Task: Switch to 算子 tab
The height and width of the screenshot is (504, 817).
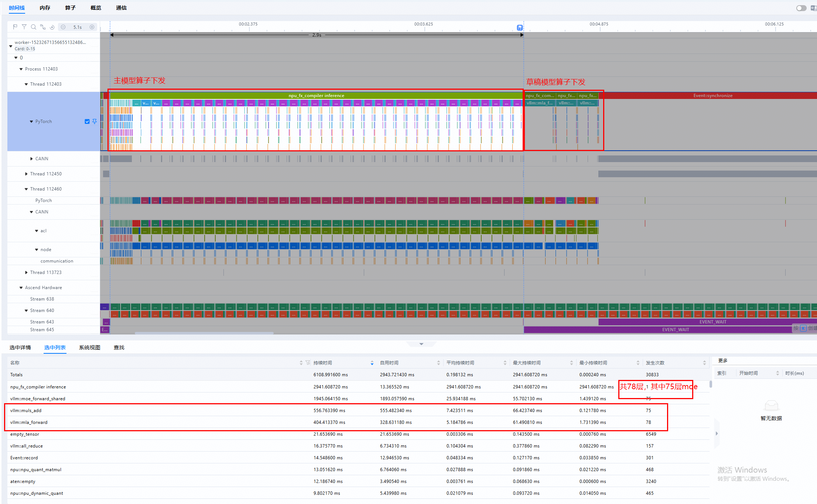Action: pyautogui.click(x=70, y=8)
